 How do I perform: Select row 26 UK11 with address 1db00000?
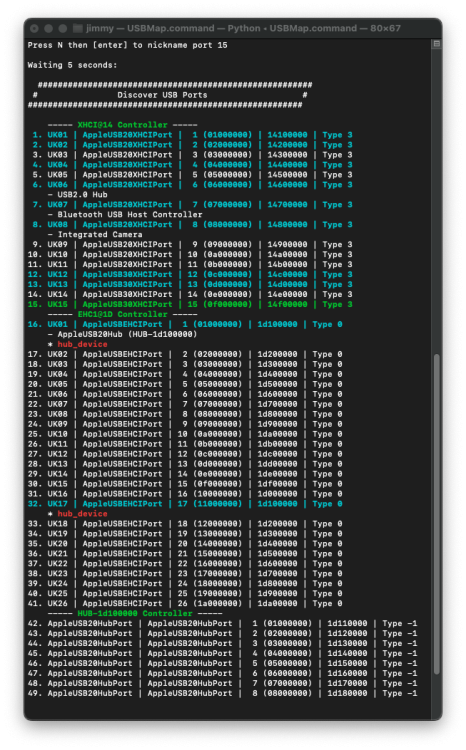[185, 444]
